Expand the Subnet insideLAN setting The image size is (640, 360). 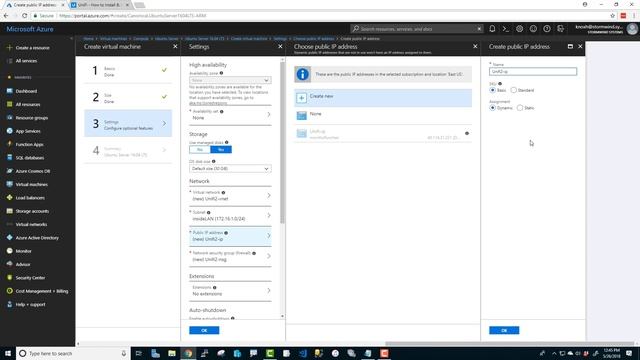coord(230,216)
